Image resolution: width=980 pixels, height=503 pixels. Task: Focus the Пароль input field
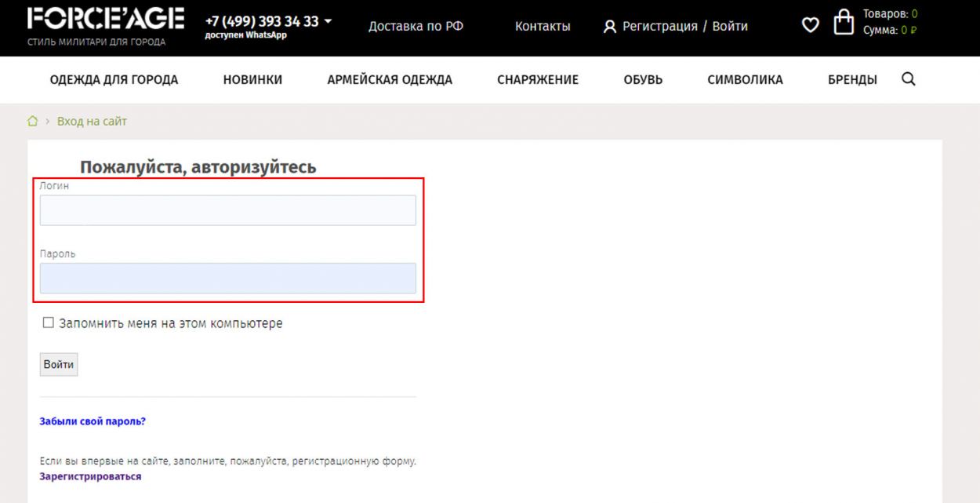coord(228,279)
